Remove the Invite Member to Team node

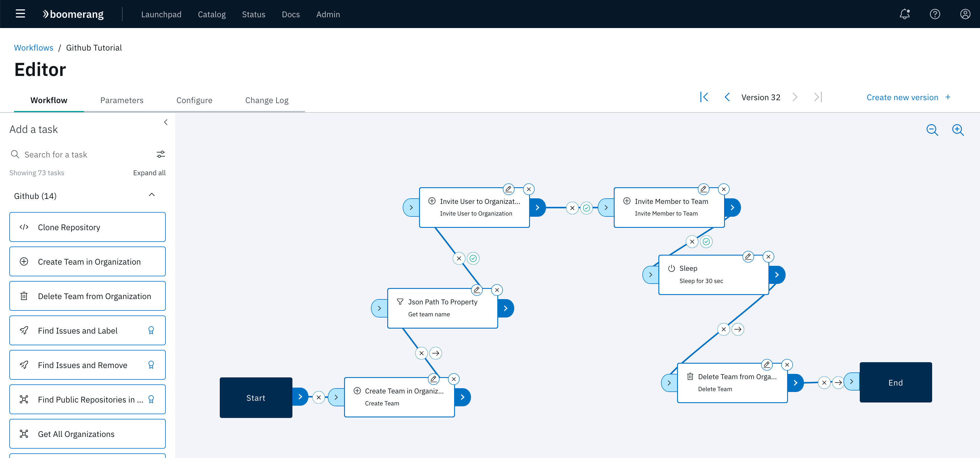pyautogui.click(x=723, y=189)
